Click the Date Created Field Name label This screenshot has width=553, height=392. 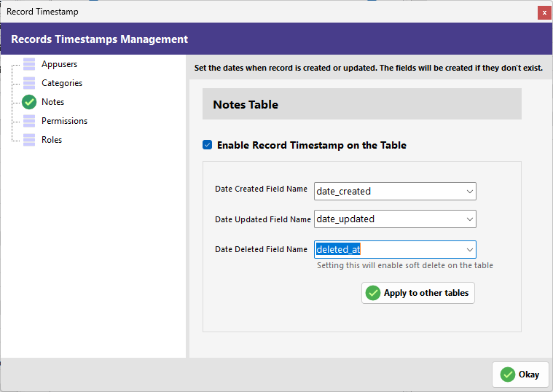click(262, 189)
